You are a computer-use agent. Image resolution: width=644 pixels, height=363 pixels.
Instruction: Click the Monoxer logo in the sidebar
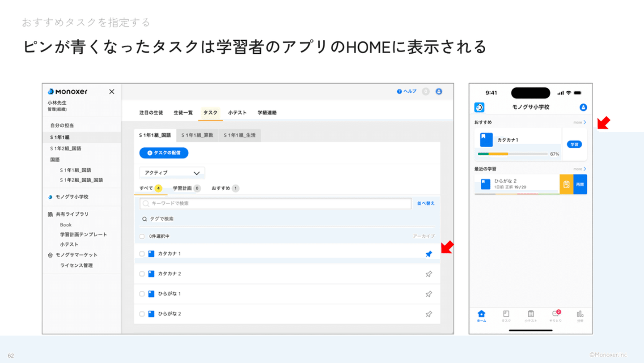pyautogui.click(x=68, y=92)
